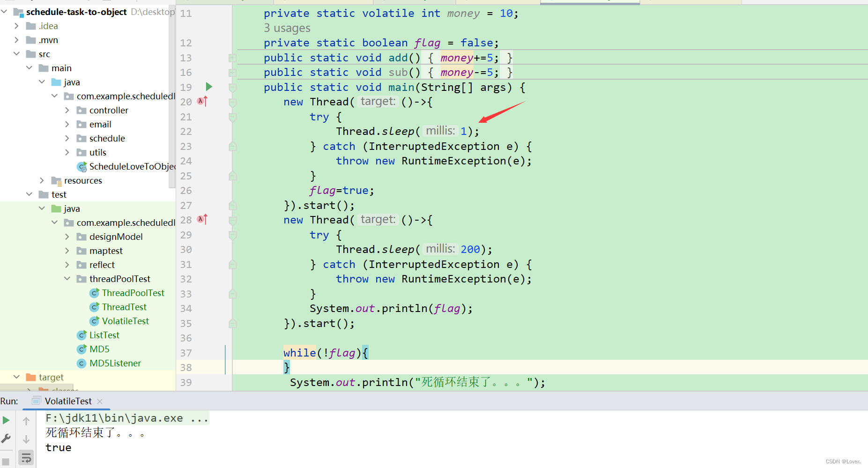868x468 pixels.
Task: Place cursor on millis 200 value
Action: pyautogui.click(x=470, y=249)
